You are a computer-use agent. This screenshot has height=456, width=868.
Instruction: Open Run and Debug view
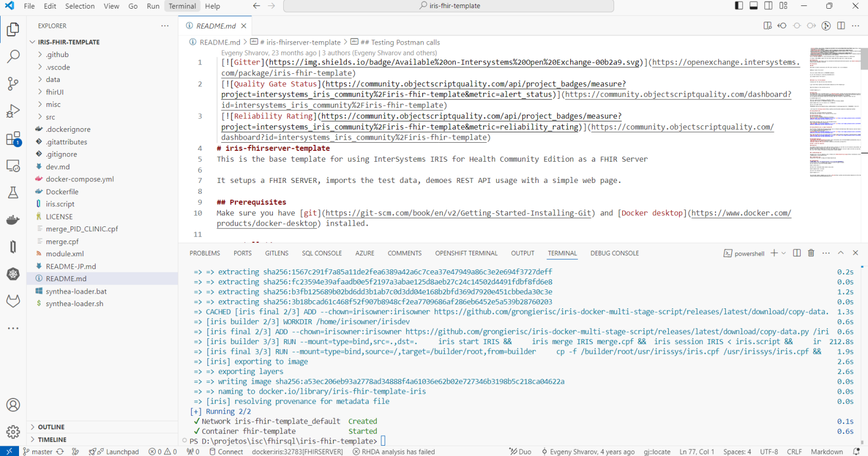tap(13, 111)
